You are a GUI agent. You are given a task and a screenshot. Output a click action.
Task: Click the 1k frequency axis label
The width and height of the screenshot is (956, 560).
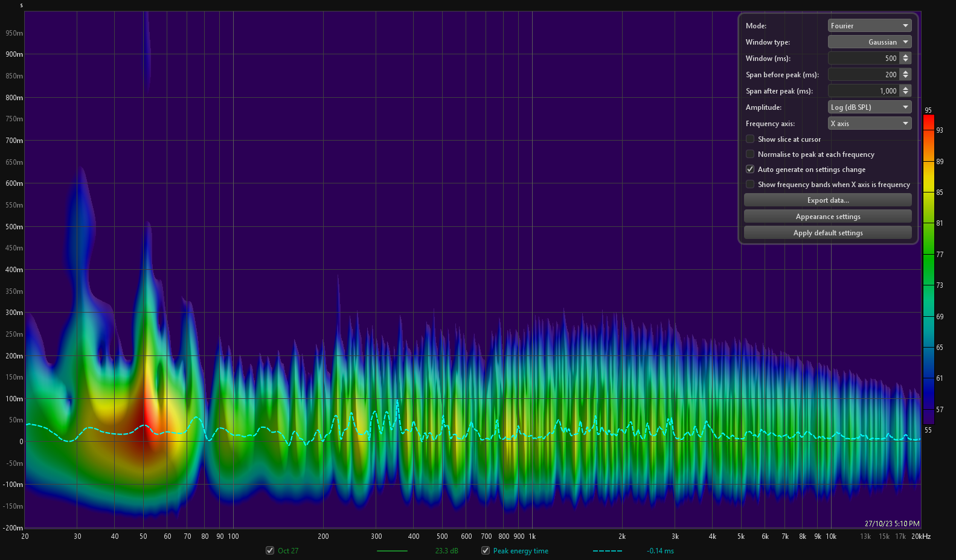[x=532, y=536]
